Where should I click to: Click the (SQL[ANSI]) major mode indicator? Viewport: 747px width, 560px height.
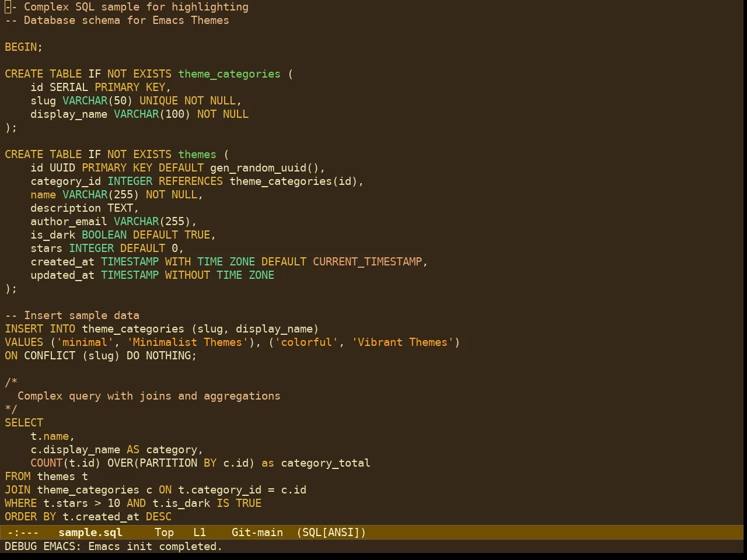[331, 533]
